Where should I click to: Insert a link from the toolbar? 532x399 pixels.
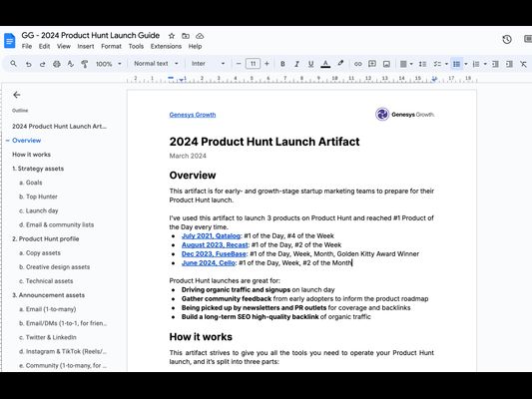coord(358,64)
